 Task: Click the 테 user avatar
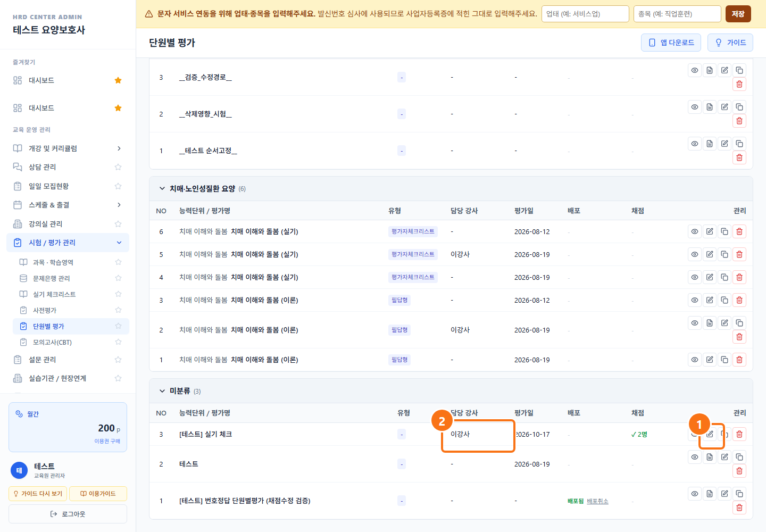coord(19,470)
